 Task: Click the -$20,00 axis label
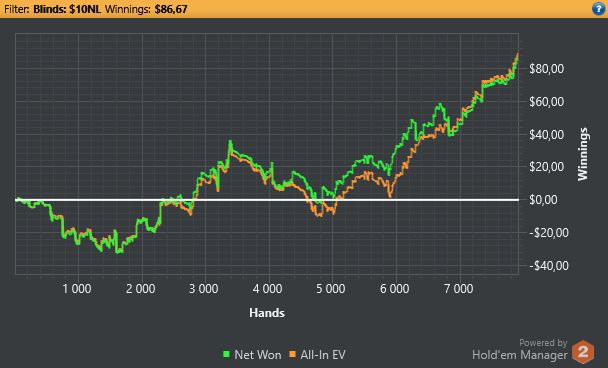coord(549,233)
